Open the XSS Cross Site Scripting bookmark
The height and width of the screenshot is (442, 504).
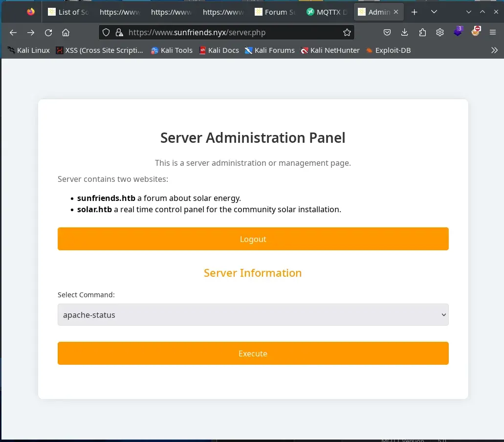[99, 50]
